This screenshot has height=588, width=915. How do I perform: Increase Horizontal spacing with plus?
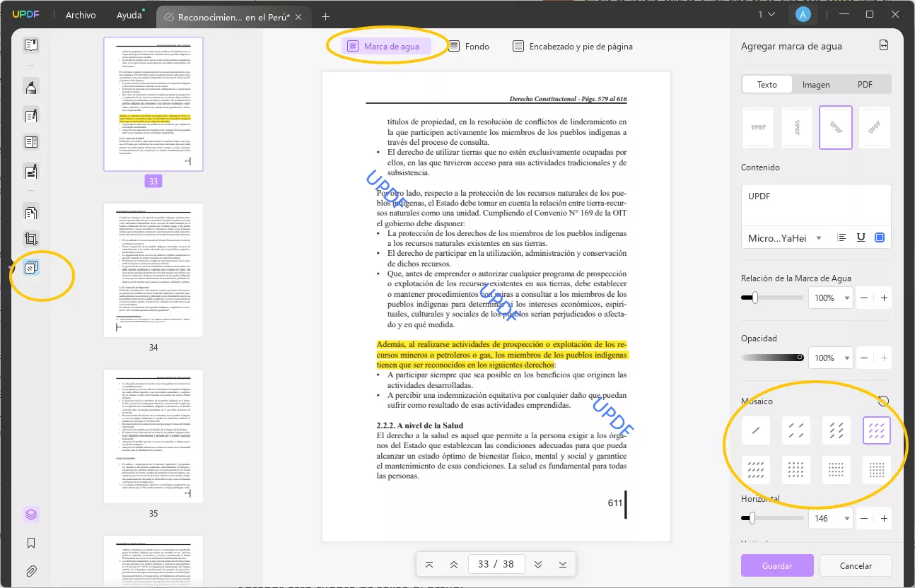click(884, 519)
